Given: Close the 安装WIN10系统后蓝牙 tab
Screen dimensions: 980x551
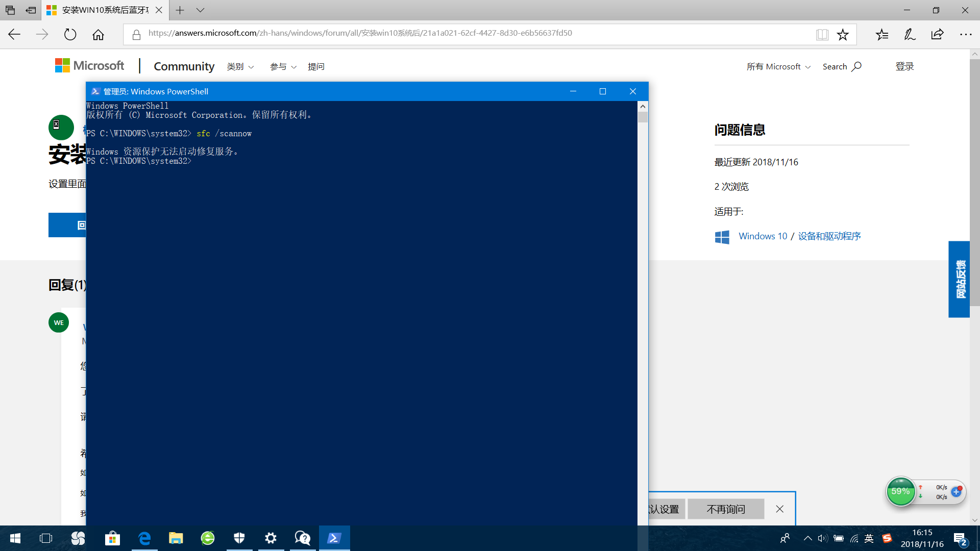Looking at the screenshot, I should pos(159,10).
